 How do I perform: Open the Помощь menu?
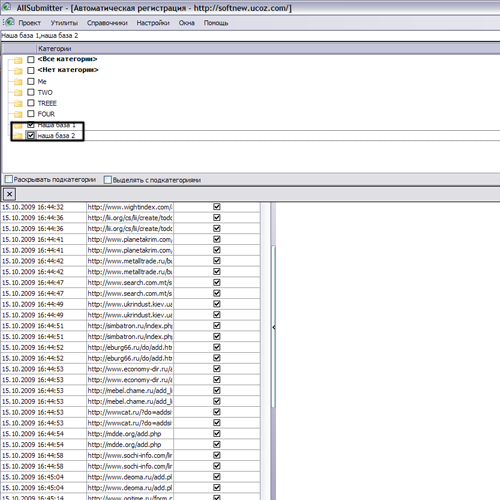[216, 23]
